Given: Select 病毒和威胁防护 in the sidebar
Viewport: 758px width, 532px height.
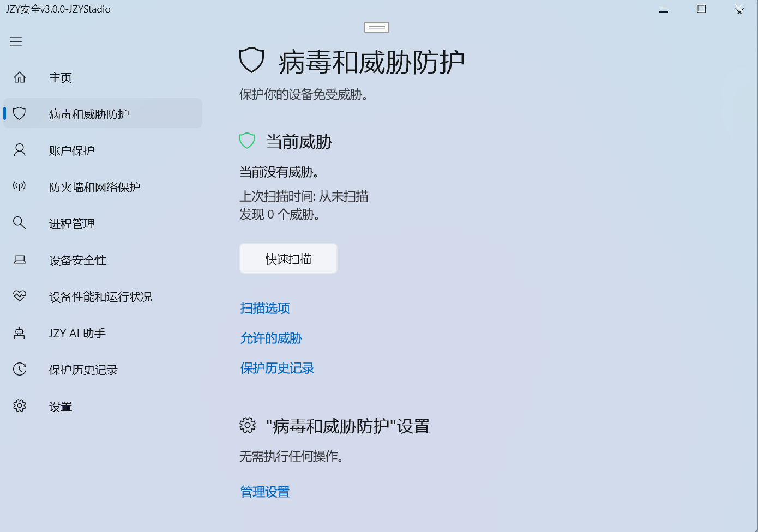Looking at the screenshot, I should [103, 113].
